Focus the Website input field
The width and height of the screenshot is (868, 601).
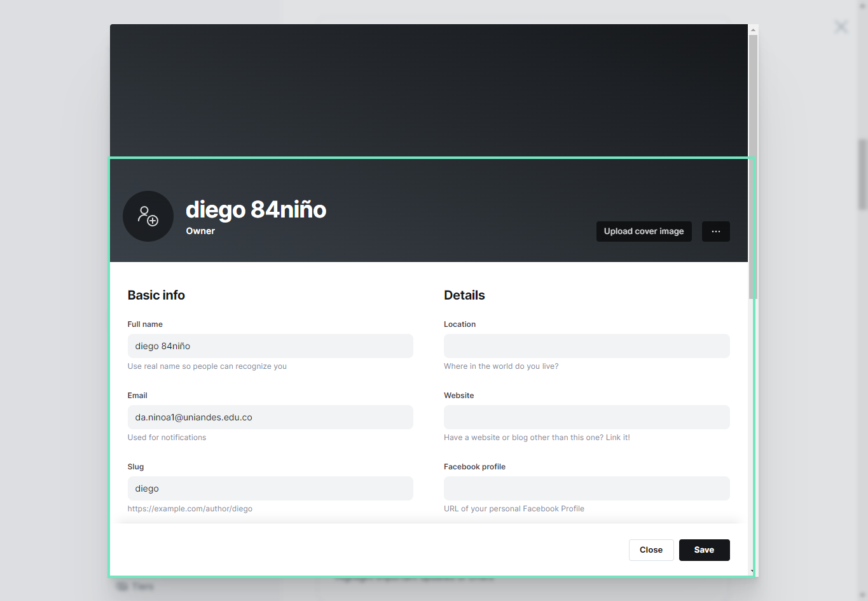(587, 417)
